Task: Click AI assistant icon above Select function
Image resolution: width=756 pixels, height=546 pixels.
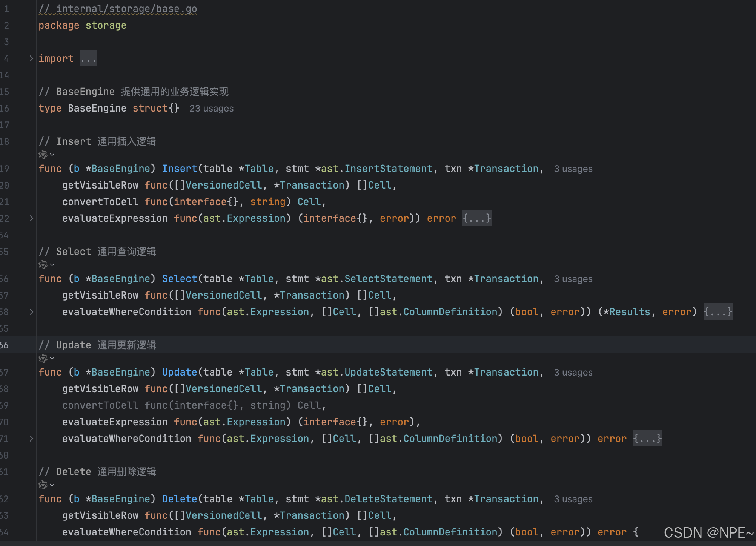Action: [43, 265]
